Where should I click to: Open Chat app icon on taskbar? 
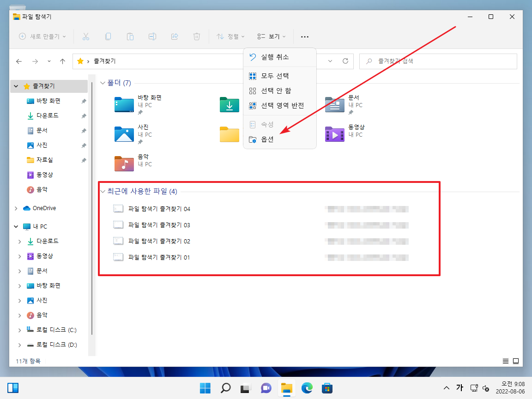[x=266, y=388]
